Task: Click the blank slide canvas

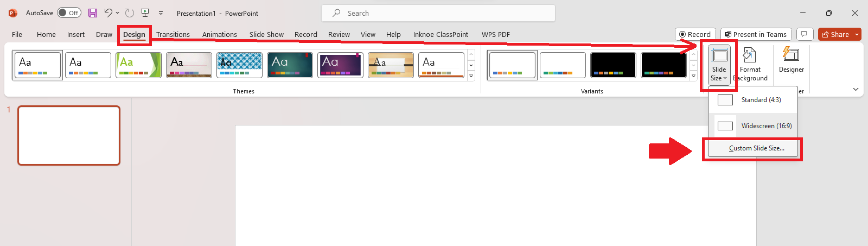Action: click(495, 186)
